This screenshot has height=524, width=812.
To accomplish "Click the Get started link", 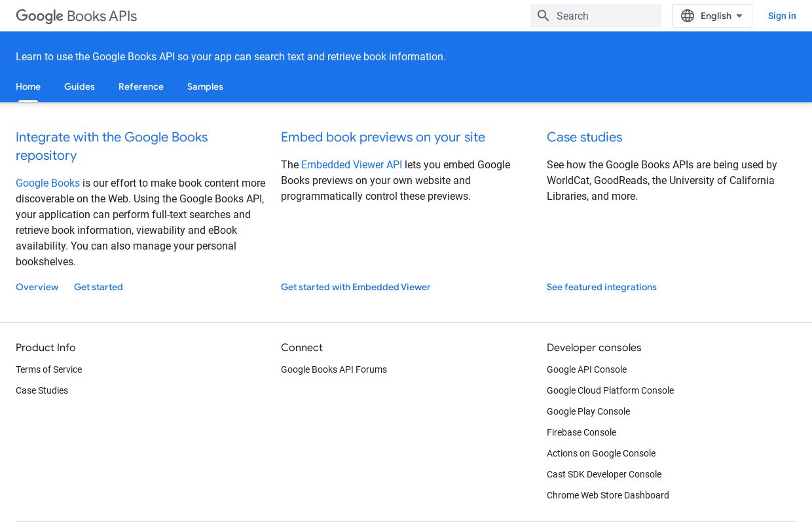I will tap(98, 287).
